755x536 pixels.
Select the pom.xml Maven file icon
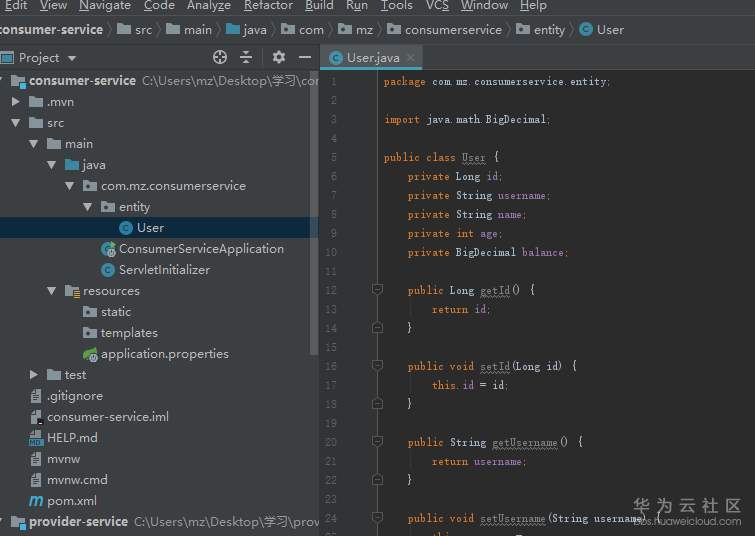tap(36, 501)
